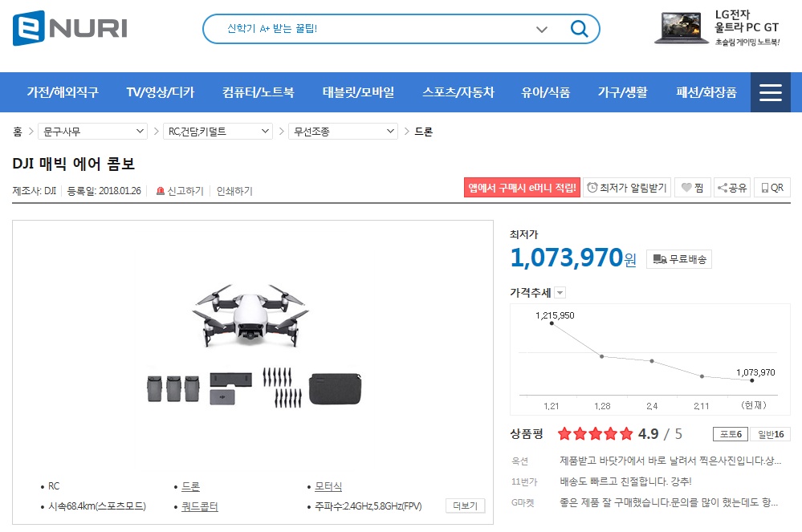802x532 pixels.
Task: Expand the search suggestions arrow
Action: point(542,29)
